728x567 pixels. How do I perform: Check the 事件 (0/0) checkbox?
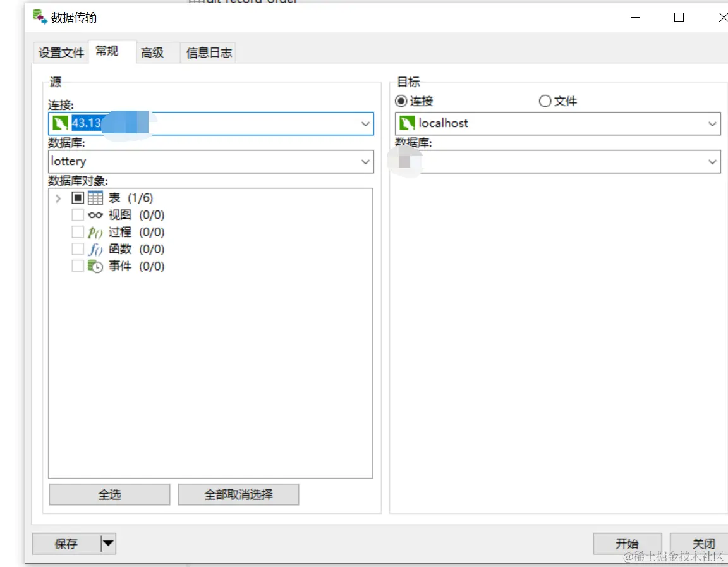click(78, 266)
